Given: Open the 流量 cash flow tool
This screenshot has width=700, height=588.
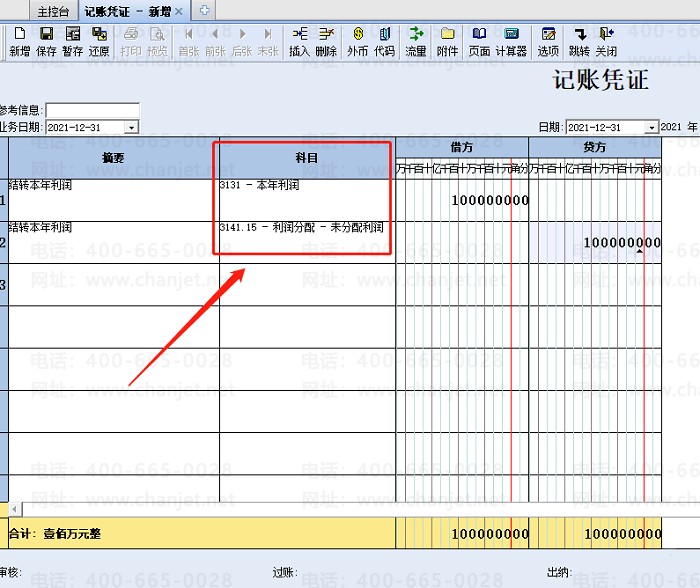Looking at the screenshot, I should tap(416, 40).
